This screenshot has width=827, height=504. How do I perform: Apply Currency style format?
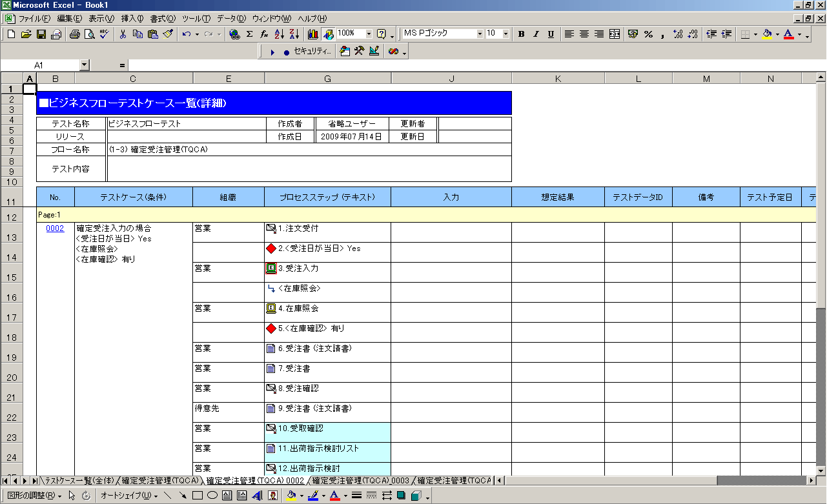[x=633, y=34]
